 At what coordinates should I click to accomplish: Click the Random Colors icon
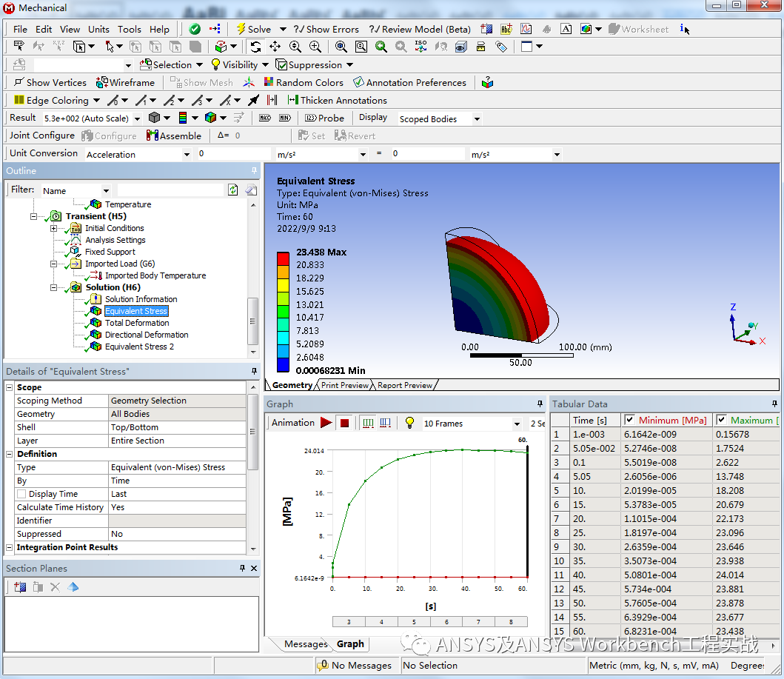(x=269, y=82)
